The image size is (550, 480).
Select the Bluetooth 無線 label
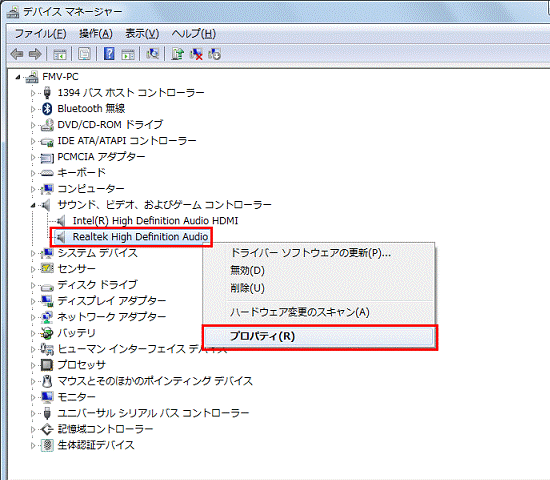[x=91, y=109]
